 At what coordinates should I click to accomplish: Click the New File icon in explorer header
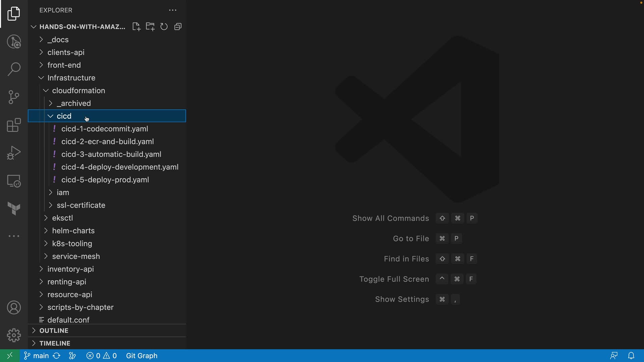coord(136,27)
